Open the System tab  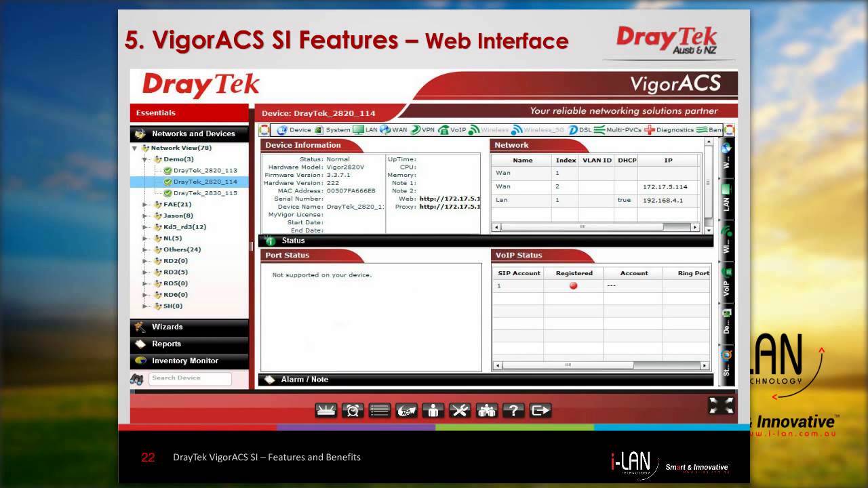point(332,129)
